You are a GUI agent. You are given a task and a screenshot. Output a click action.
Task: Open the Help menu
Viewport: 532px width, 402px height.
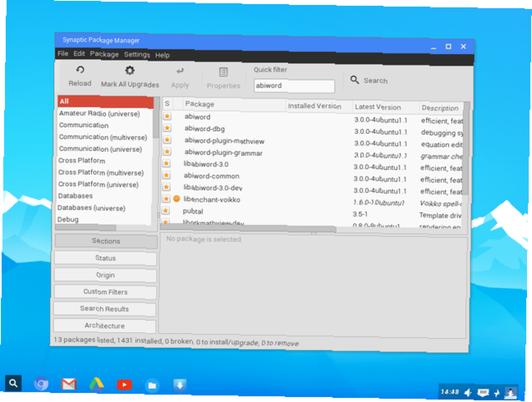(162, 55)
